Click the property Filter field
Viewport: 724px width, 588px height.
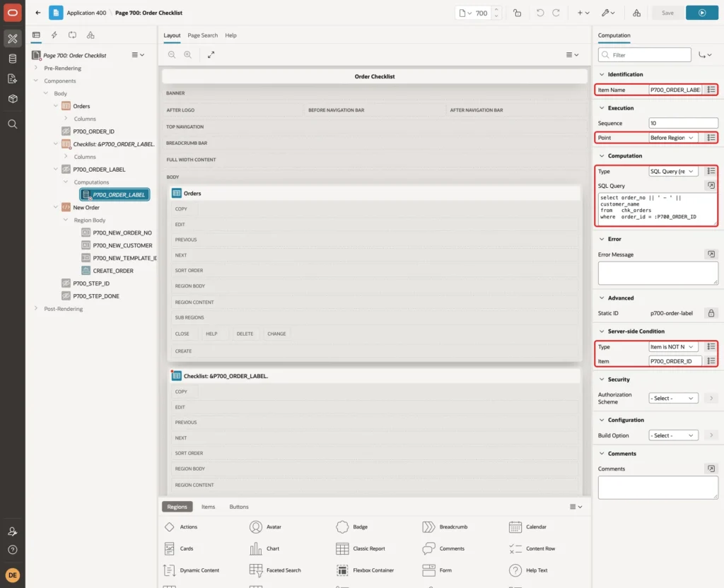click(x=644, y=55)
